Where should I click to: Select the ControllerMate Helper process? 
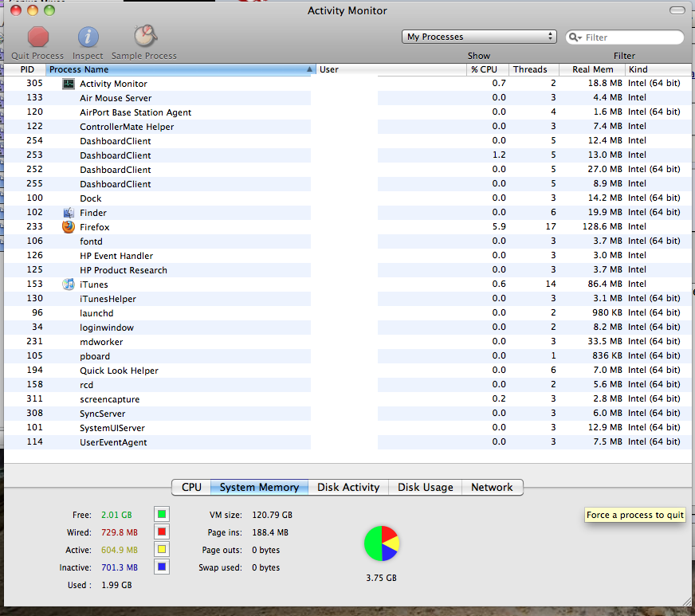pos(347,127)
